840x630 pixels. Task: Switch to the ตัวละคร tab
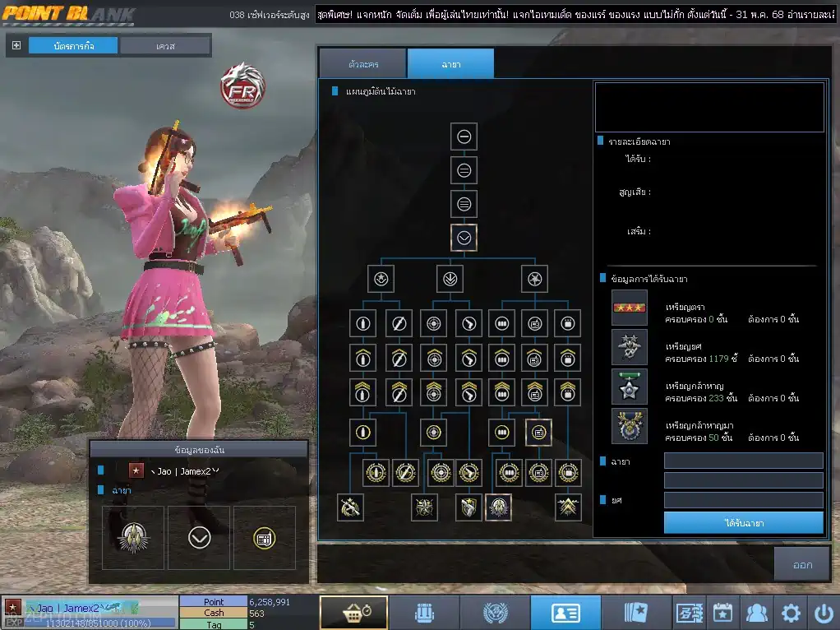tap(362, 63)
